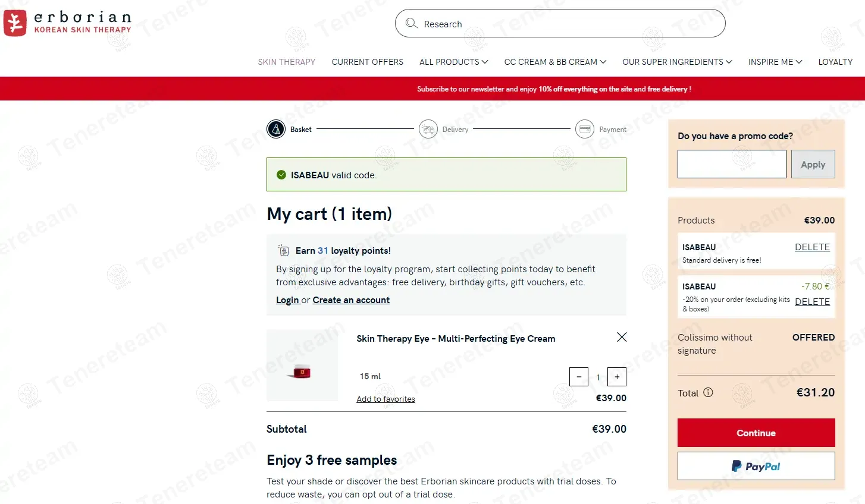Open Current Offers menu item
865x504 pixels.
click(368, 62)
